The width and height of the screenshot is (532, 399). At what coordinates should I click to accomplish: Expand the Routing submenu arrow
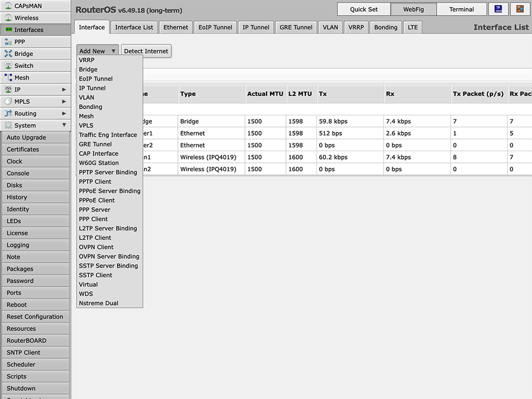[x=64, y=114]
